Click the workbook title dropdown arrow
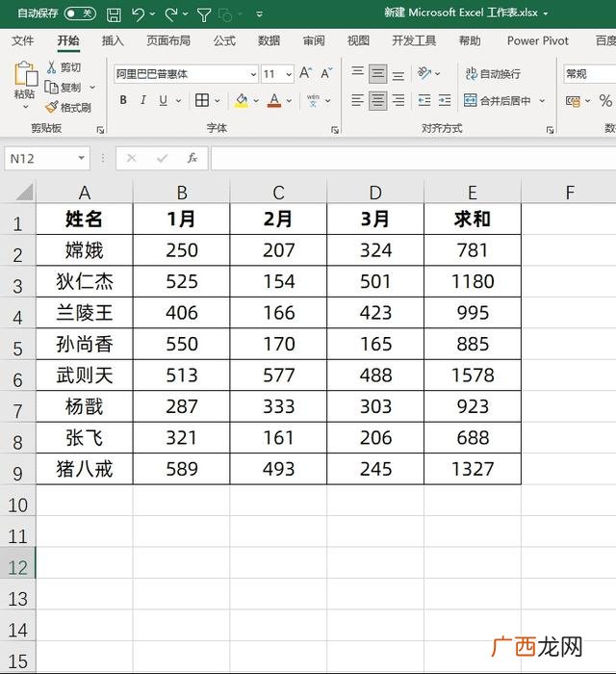 [x=546, y=13]
